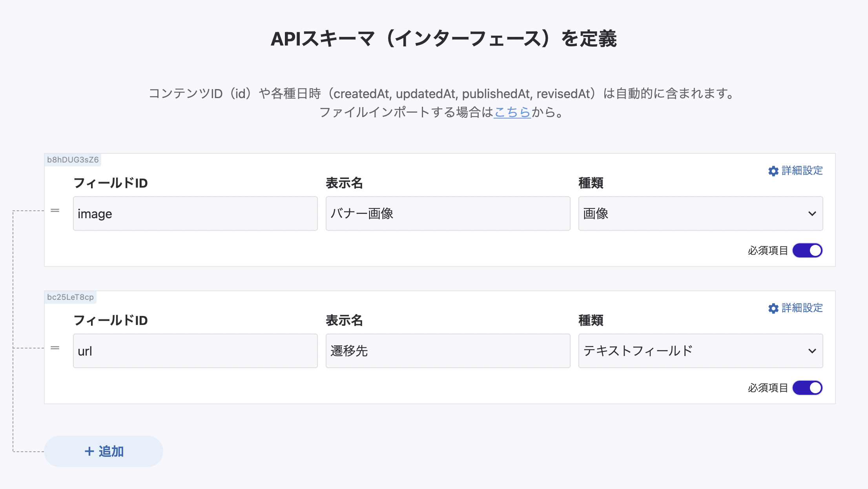Click 表示名 input with バナー画像
Viewport: 868px width, 489px height.
tap(448, 214)
